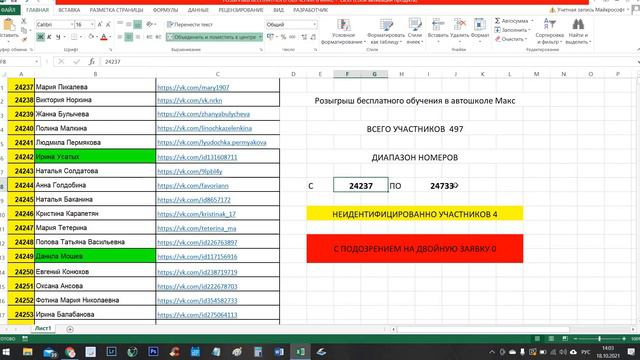Image resolution: width=640 pixels, height=360 pixels.
Task: Toggle Bottom Align in alignment group
Action: (x=138, y=24)
